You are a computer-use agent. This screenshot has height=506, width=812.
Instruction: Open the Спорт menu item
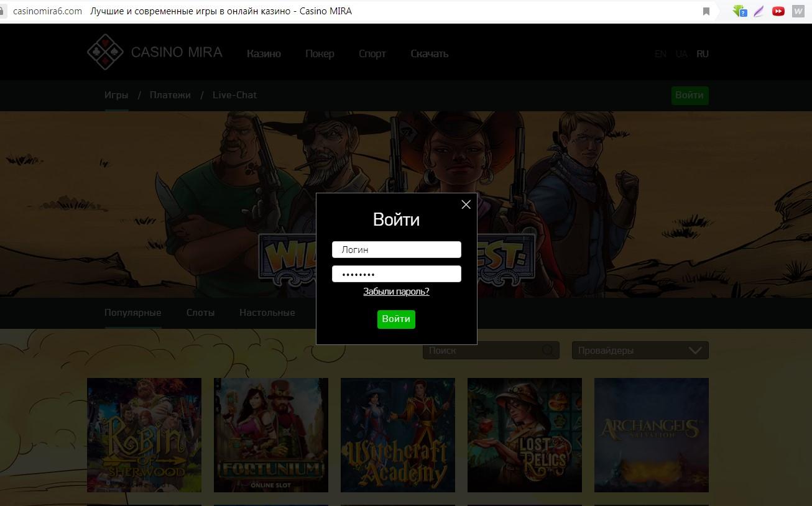click(x=372, y=53)
